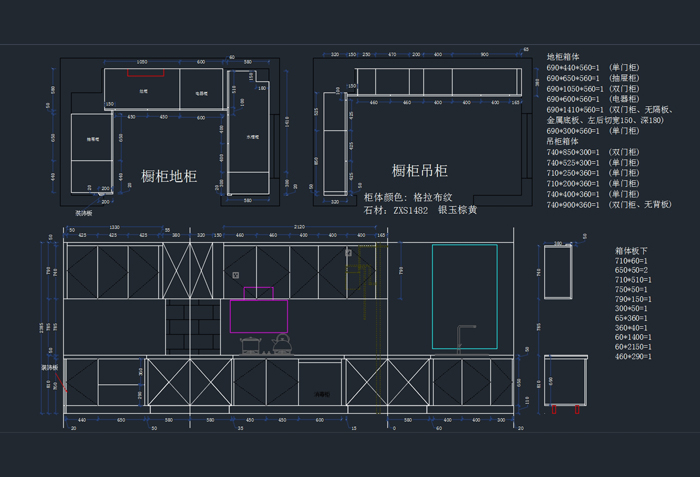
Task: Select the 石材 ZXS1482 银玉棕黄 note
Action: point(420,210)
